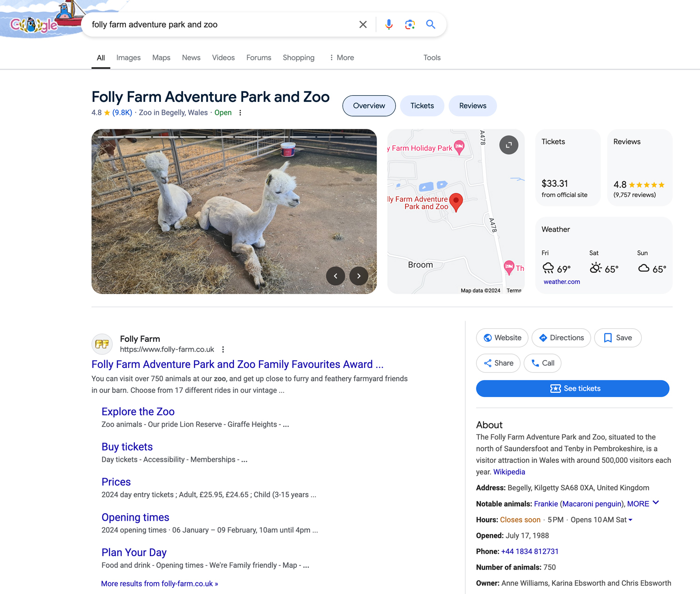Click the search magnifying glass icon
Image resolution: width=700 pixels, height=594 pixels.
pyautogui.click(x=430, y=24)
